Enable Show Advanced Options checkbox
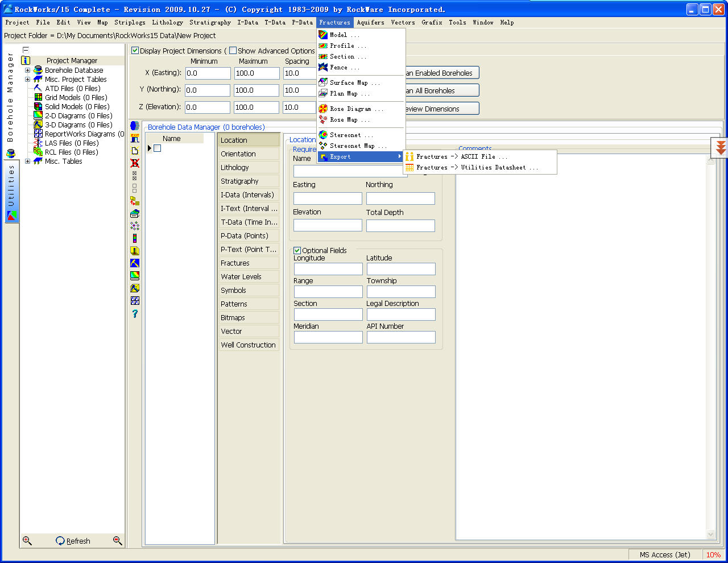Screen dimensions: 728x563 (x=233, y=51)
